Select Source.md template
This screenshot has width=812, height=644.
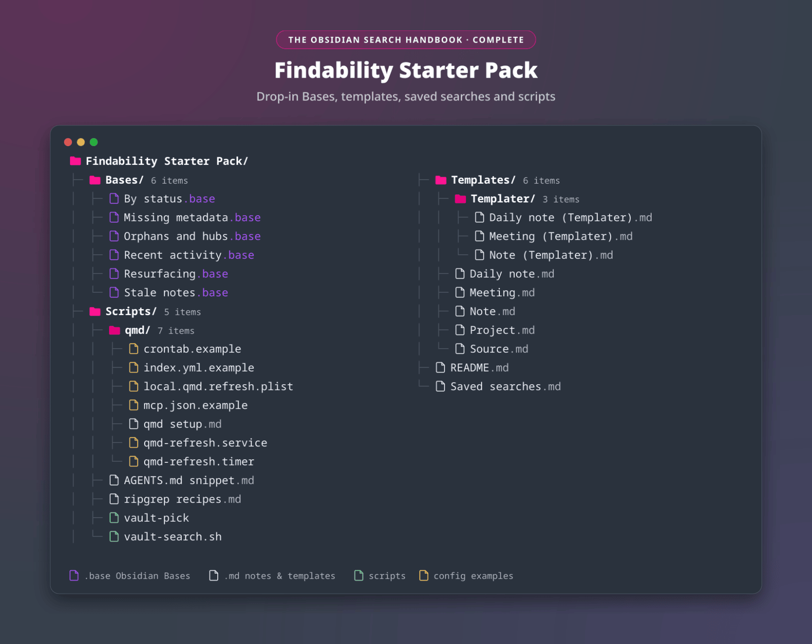499,349
